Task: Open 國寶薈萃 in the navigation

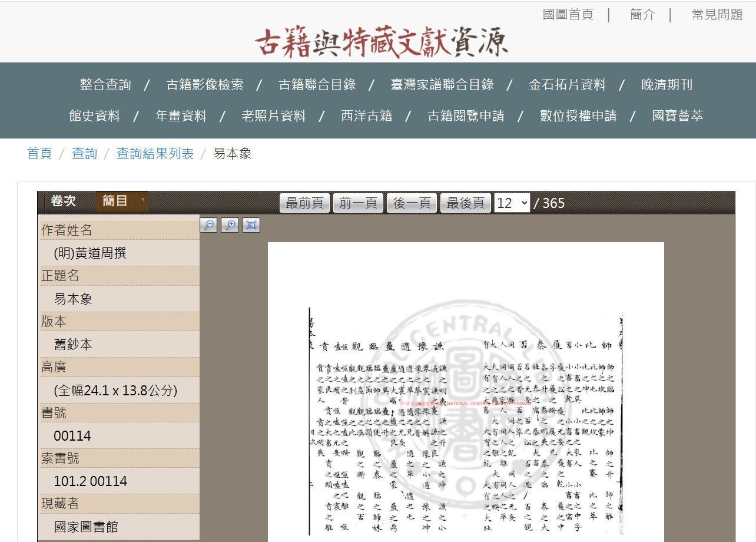Action: pyautogui.click(x=678, y=116)
